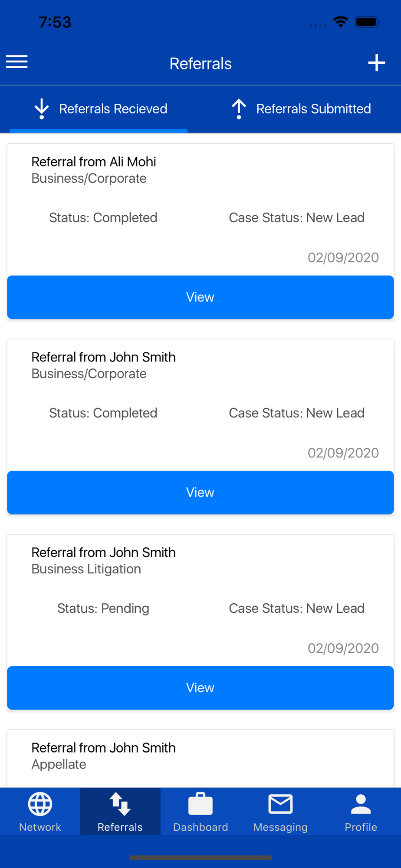Tap the Business Litigation subtitle
401x868 pixels.
[x=86, y=569]
